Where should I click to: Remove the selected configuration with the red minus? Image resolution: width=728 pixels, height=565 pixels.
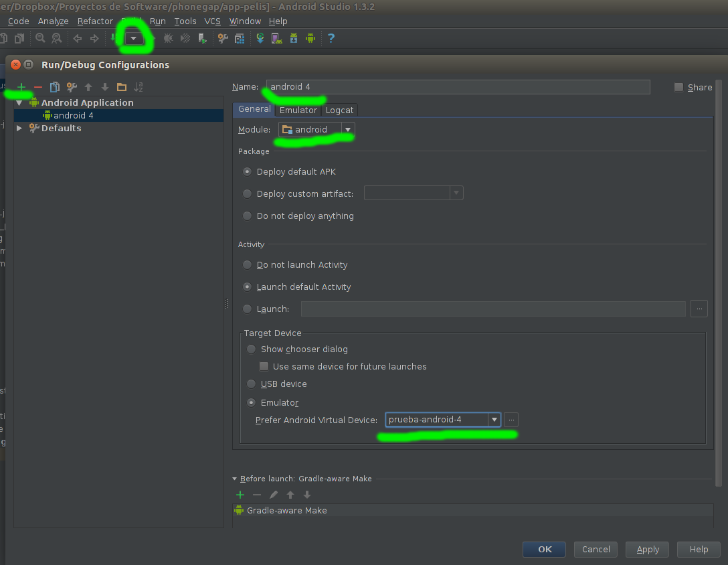click(38, 87)
